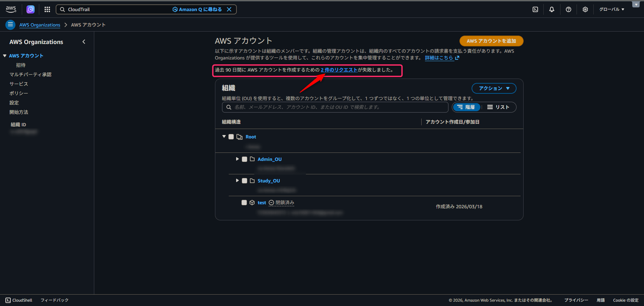The width and height of the screenshot is (644, 306).
Task: Click the 作成済み 2026/03/18 date
Action: click(459, 207)
